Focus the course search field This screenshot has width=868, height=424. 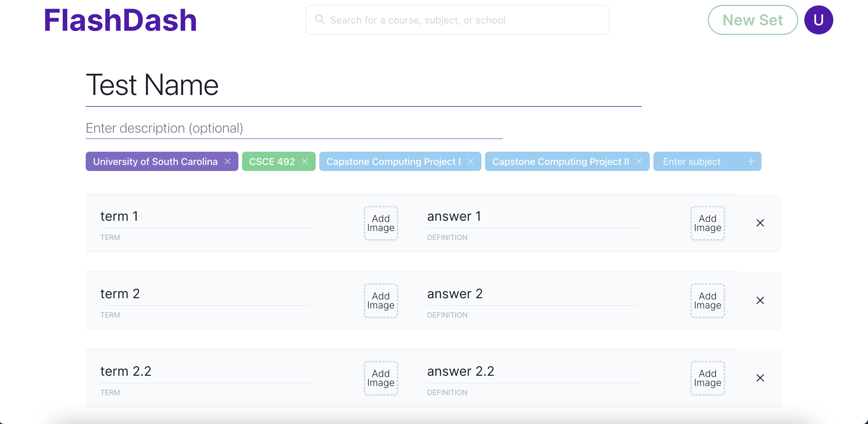[x=457, y=20]
